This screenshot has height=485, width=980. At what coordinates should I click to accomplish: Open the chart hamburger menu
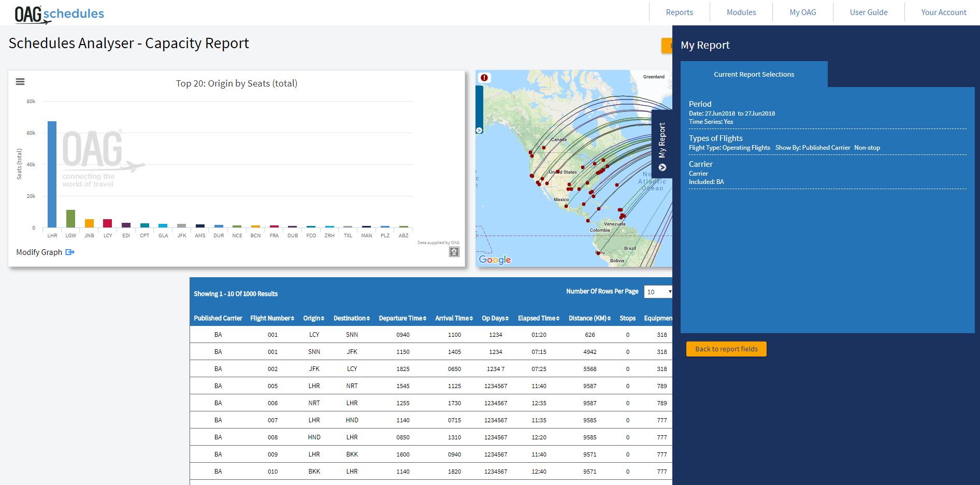20,82
